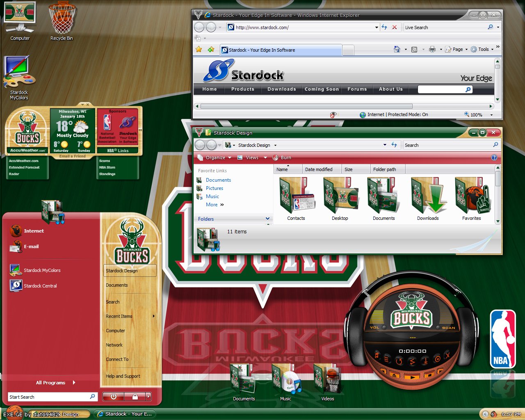
Task: Click the Burn button in explorer toolbar
Action: click(282, 157)
